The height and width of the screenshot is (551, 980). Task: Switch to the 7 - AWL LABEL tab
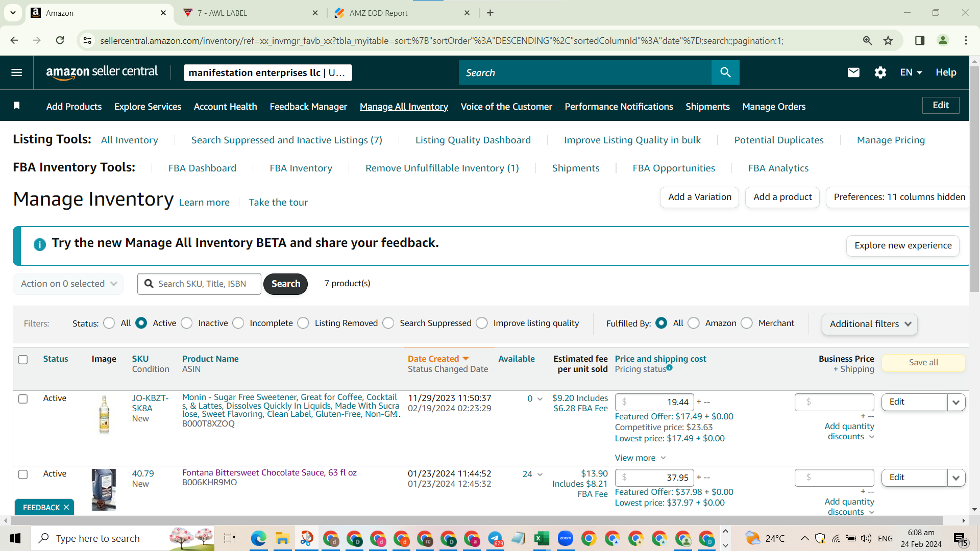coord(250,13)
